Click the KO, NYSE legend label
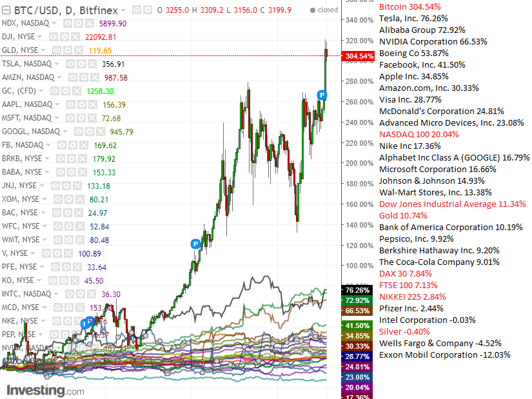 click(x=17, y=280)
